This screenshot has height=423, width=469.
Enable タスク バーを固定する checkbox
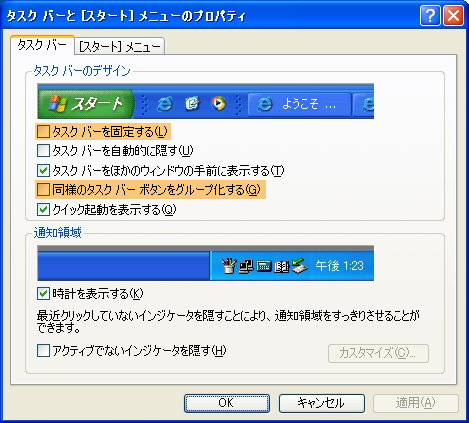pos(43,132)
